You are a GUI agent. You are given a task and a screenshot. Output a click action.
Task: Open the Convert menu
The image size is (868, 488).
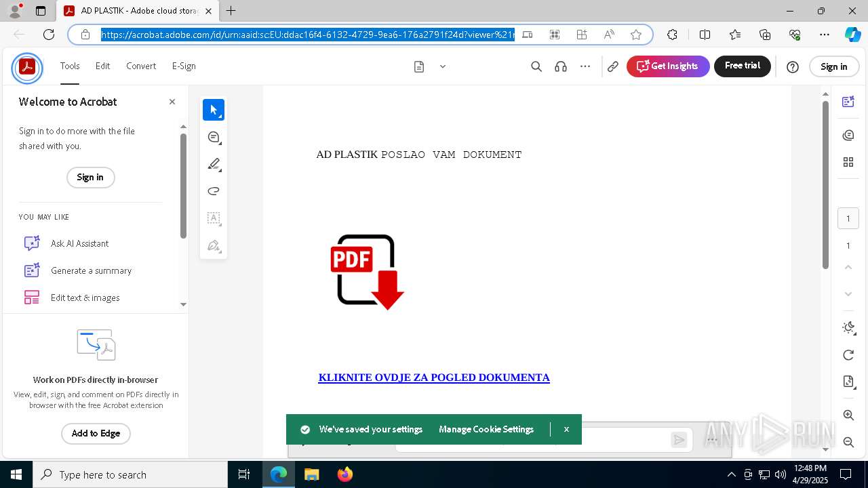coord(141,66)
